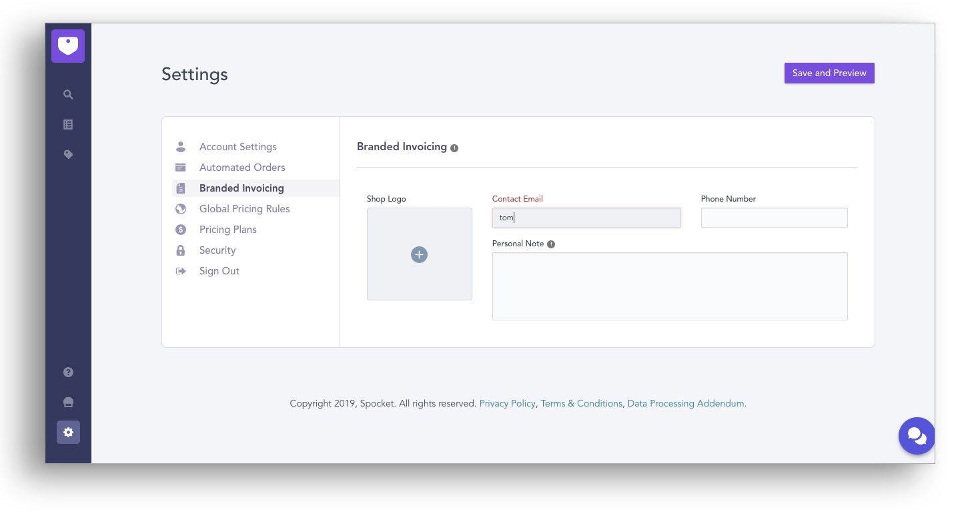This screenshot has height=516, width=980.
Task: Select the settings gear icon
Action: coord(68,433)
